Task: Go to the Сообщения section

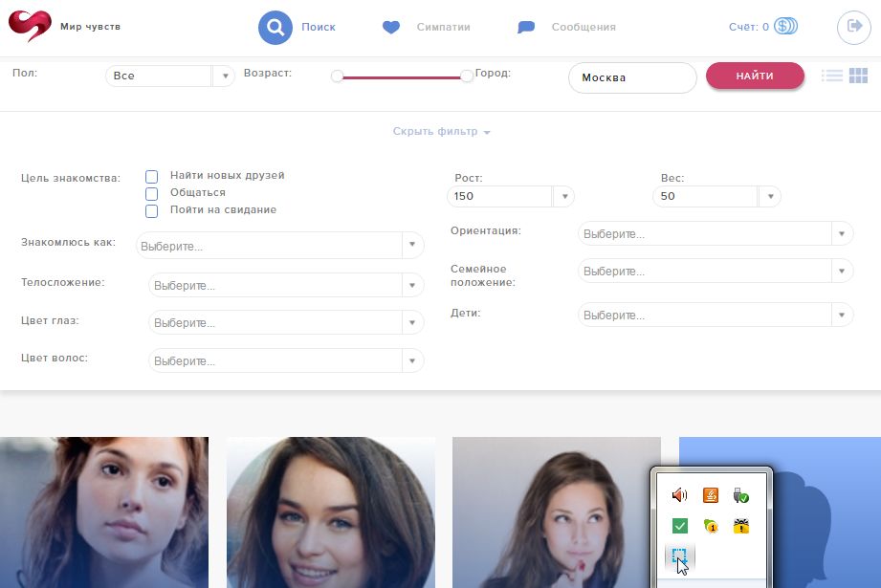Action: tap(584, 27)
